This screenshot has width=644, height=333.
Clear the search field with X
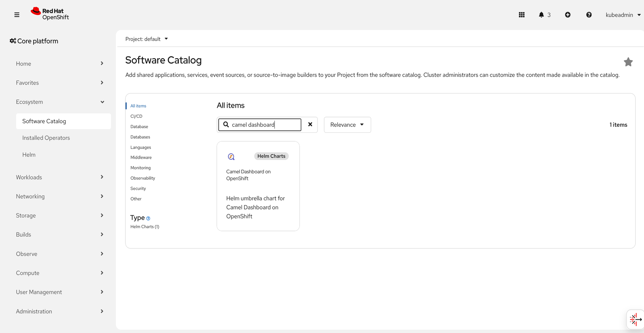pyautogui.click(x=310, y=124)
